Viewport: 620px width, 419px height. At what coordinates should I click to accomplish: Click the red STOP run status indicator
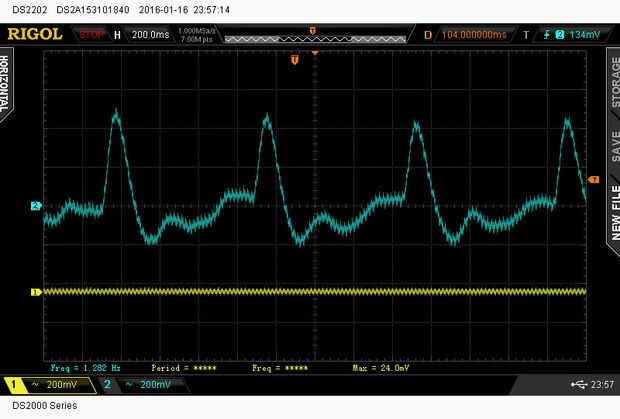(91, 35)
